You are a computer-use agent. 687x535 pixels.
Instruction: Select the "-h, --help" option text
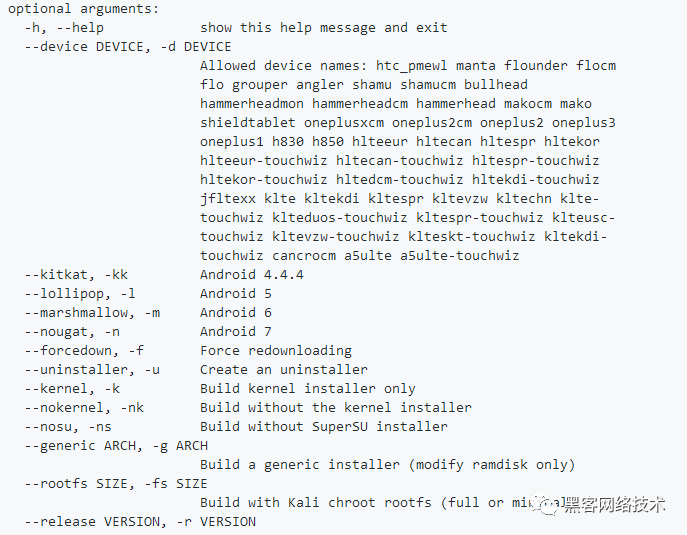pyautogui.click(x=64, y=28)
